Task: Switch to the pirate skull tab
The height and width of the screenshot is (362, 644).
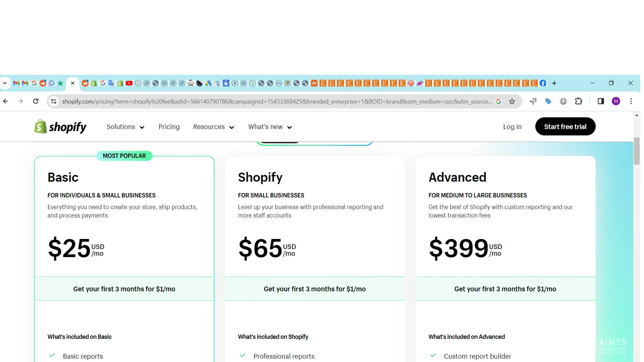Action: 191,83
